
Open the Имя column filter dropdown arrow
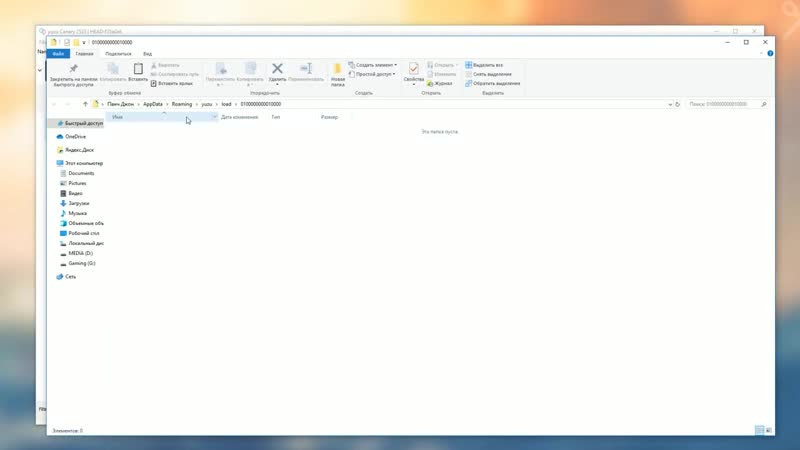214,117
